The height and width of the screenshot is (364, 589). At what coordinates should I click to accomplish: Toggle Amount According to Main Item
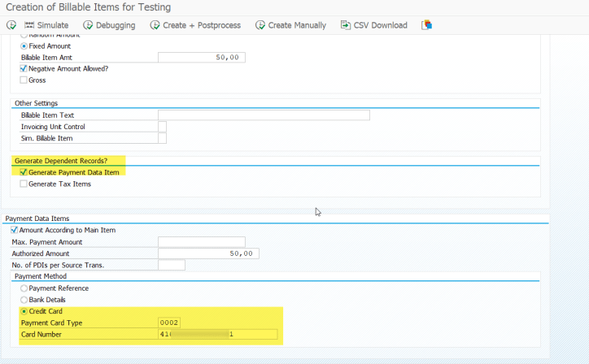tap(14, 230)
